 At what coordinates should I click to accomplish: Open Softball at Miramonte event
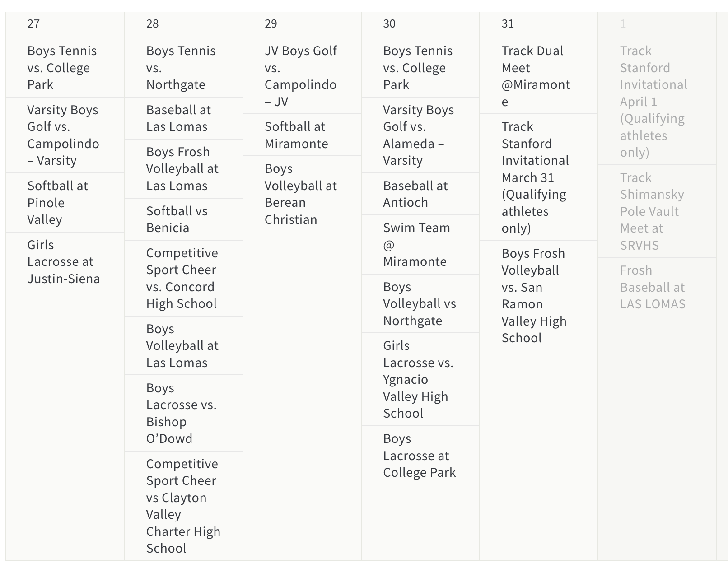296,135
